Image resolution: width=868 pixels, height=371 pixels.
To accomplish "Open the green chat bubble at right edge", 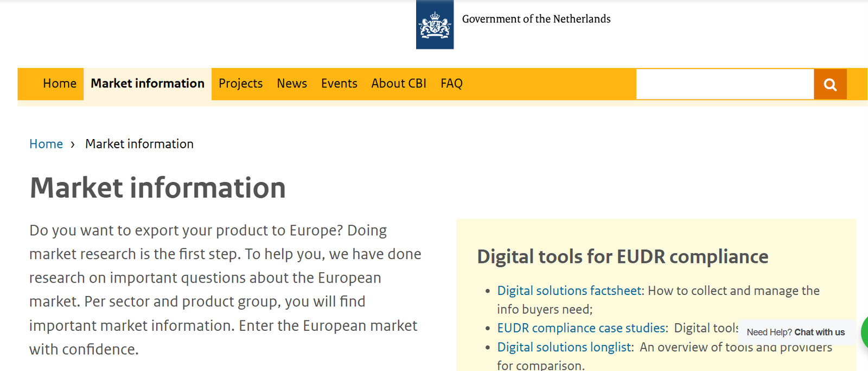I will click(864, 333).
